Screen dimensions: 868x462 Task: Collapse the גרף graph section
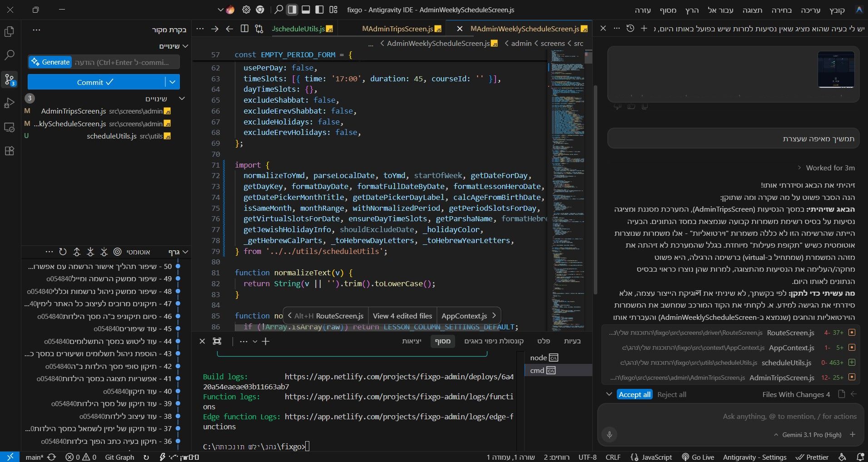point(179,252)
